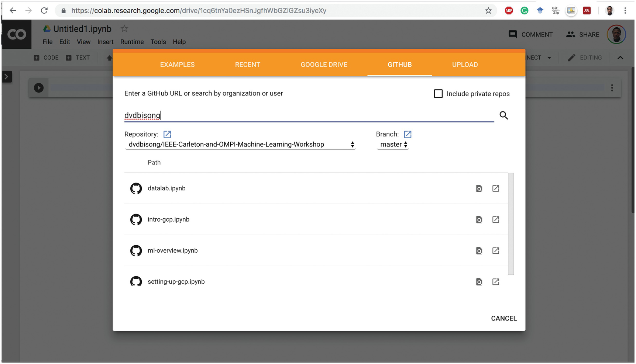Switch to the Examples tab
Image resolution: width=636 pixels, height=364 pixels.
[177, 65]
